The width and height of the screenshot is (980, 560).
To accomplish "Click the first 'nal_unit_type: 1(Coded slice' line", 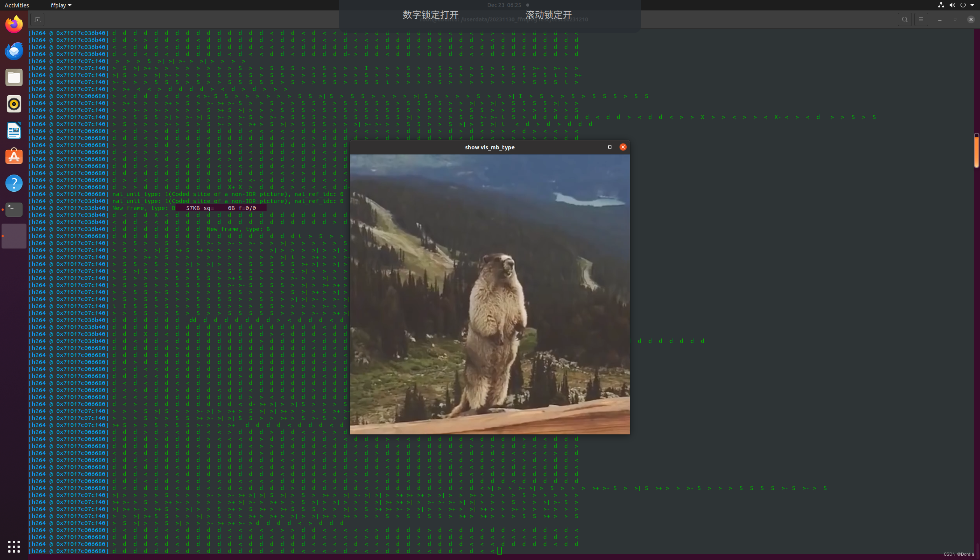I will [228, 194].
